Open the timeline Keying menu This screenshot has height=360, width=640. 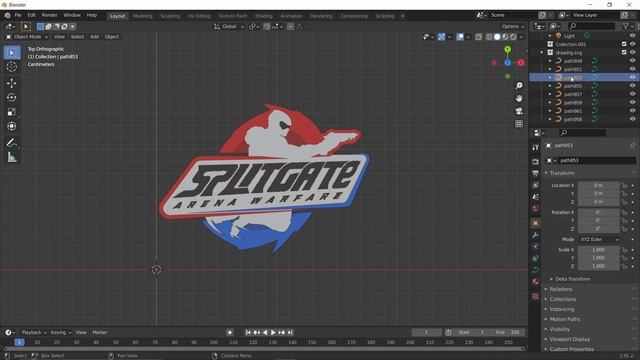60,333
